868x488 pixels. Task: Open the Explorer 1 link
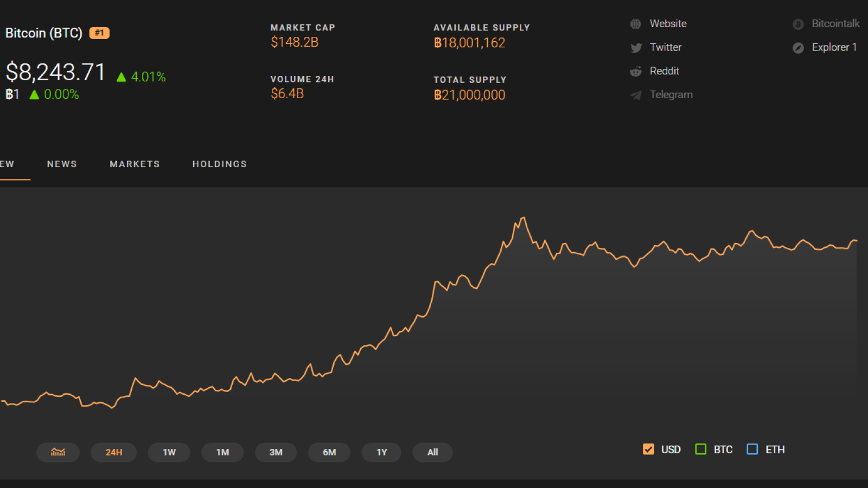[834, 47]
